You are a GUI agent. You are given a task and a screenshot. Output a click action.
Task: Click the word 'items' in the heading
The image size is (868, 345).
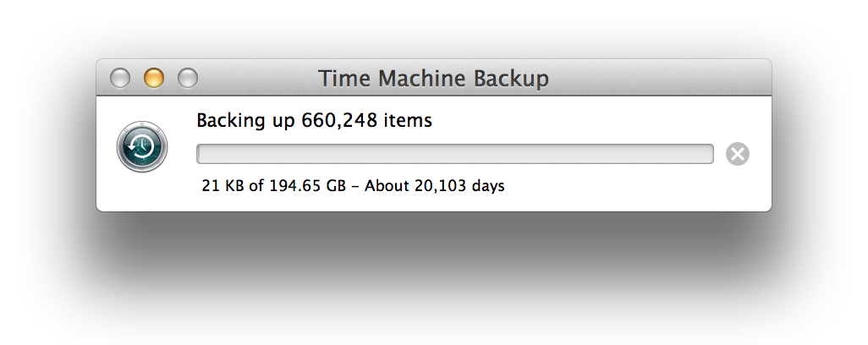coord(408,120)
